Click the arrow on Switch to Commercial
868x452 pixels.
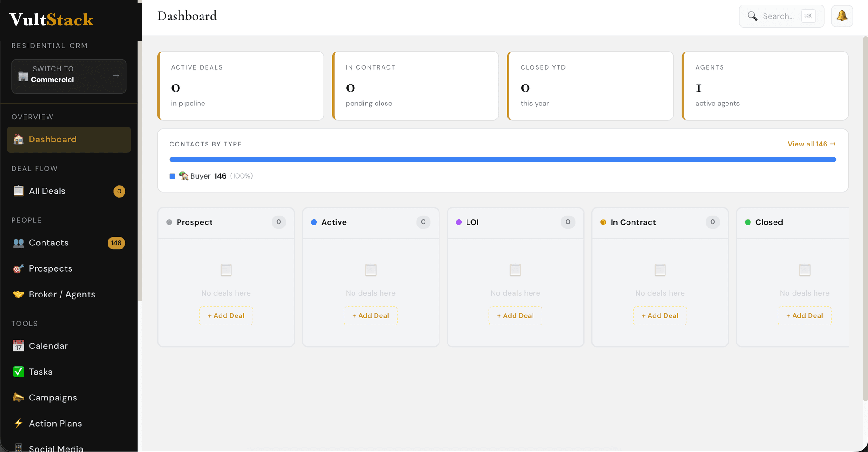[116, 76]
